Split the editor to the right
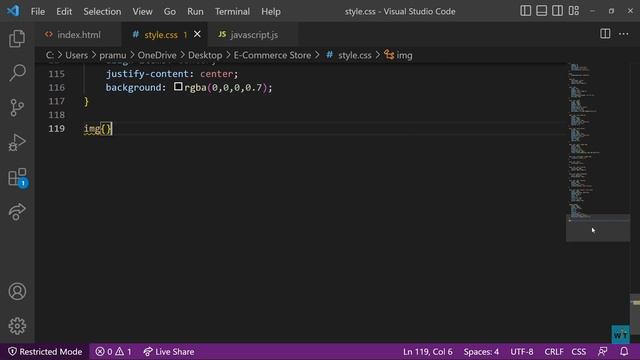 [x=605, y=34]
